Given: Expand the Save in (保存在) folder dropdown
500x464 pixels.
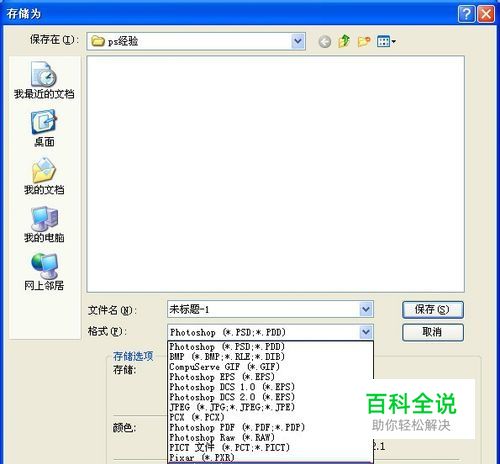Looking at the screenshot, I should point(298,41).
